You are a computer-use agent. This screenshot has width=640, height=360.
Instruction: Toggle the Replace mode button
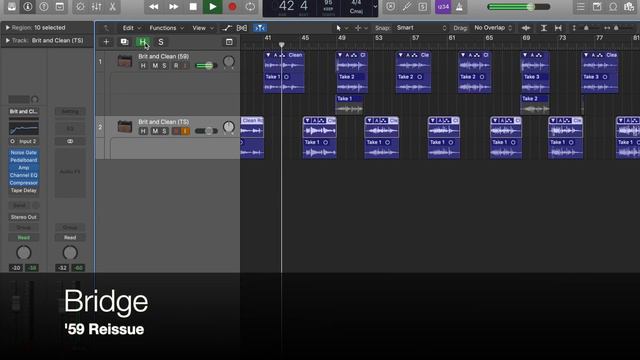(391, 7)
